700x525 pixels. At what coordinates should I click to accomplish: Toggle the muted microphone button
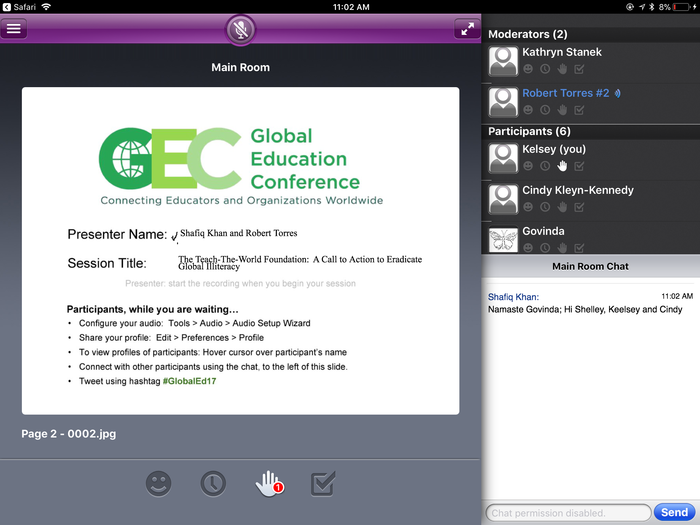coord(240,29)
